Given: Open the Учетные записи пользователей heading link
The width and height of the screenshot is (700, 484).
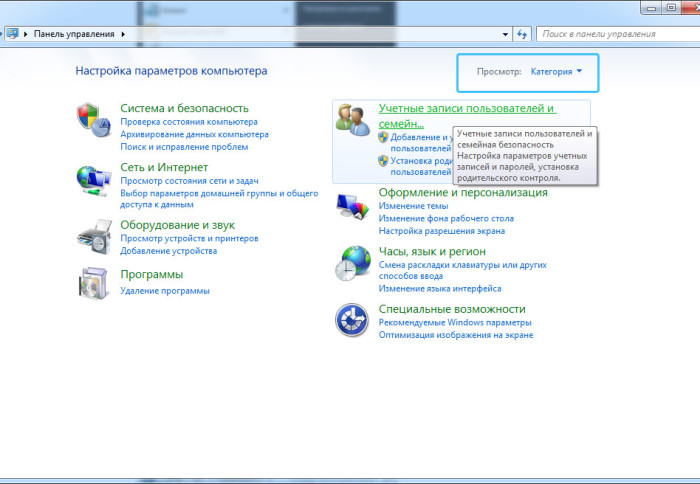Looking at the screenshot, I should point(466,108).
